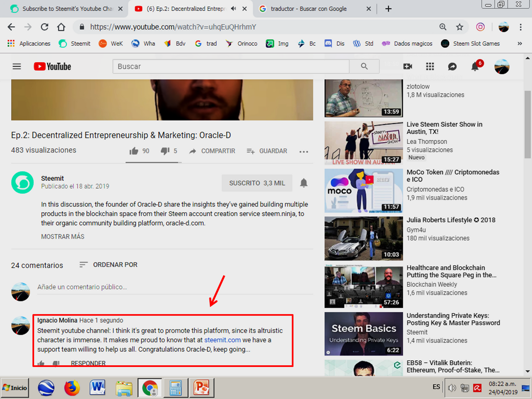Open the Steem Slot Games bookmark
The width and height of the screenshot is (532, 399).
tap(470, 44)
